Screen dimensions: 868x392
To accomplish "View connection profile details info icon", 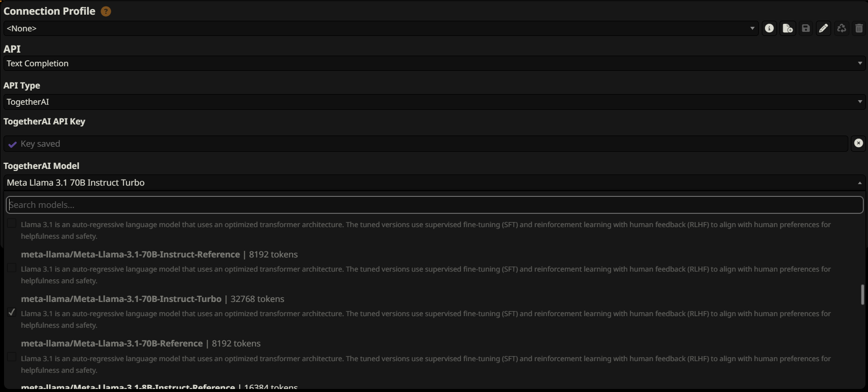I will pos(769,28).
